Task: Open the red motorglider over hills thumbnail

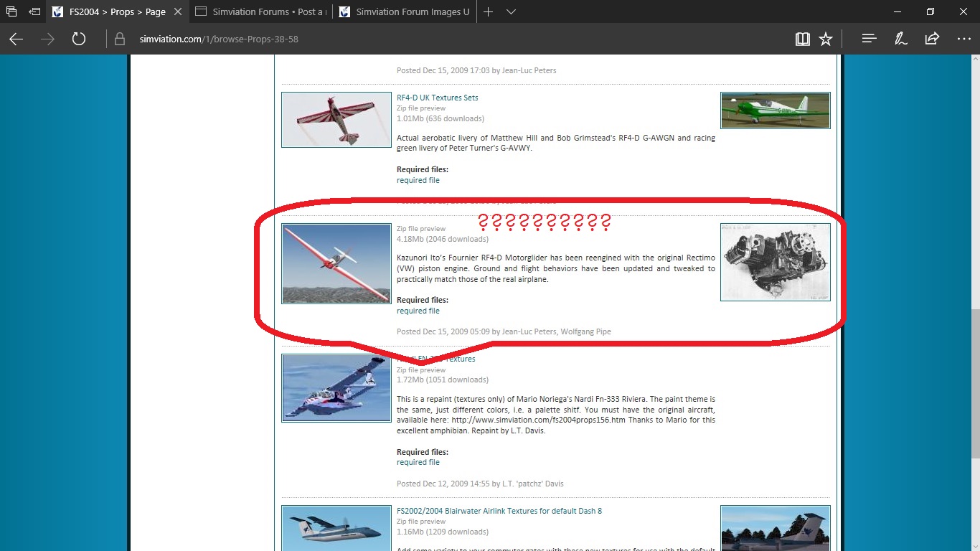Action: [336, 263]
